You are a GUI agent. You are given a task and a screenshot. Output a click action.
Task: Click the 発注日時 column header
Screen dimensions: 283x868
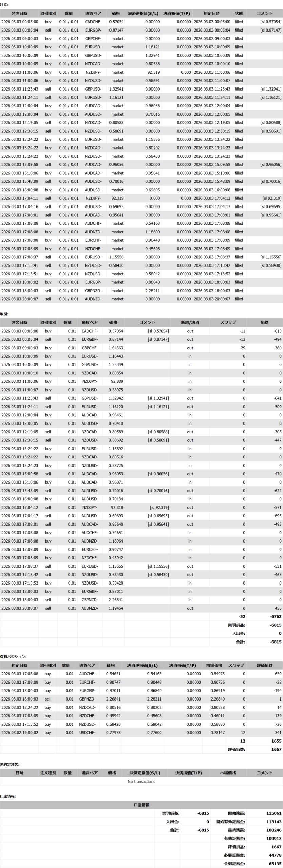(x=19, y=13)
